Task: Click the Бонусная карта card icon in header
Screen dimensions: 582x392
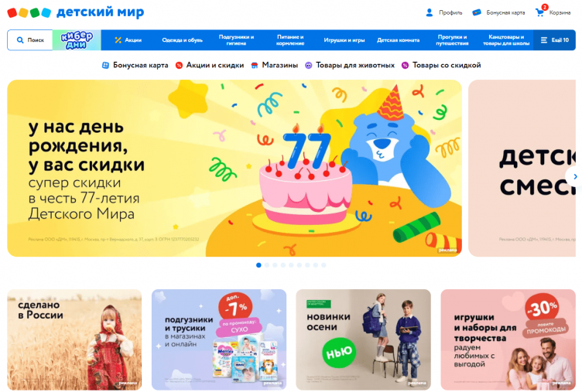Action: coord(477,12)
